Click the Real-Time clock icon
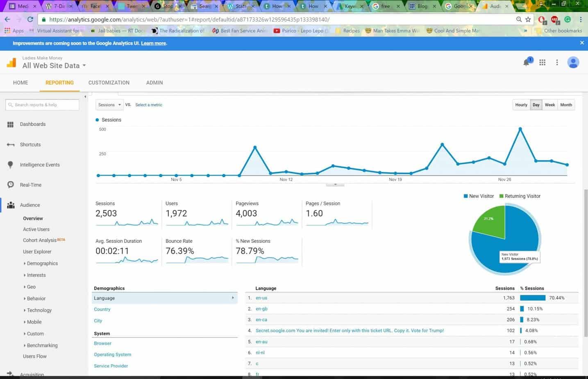588x379 pixels. (11, 185)
